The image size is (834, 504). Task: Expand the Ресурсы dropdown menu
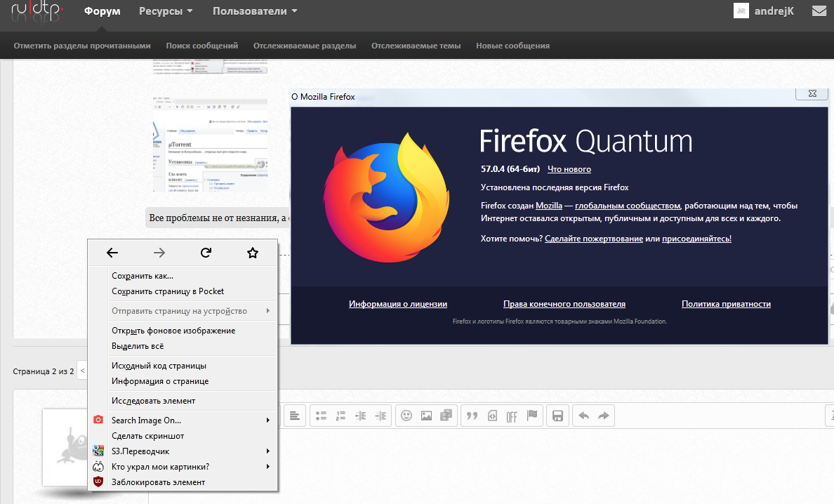[x=166, y=11]
